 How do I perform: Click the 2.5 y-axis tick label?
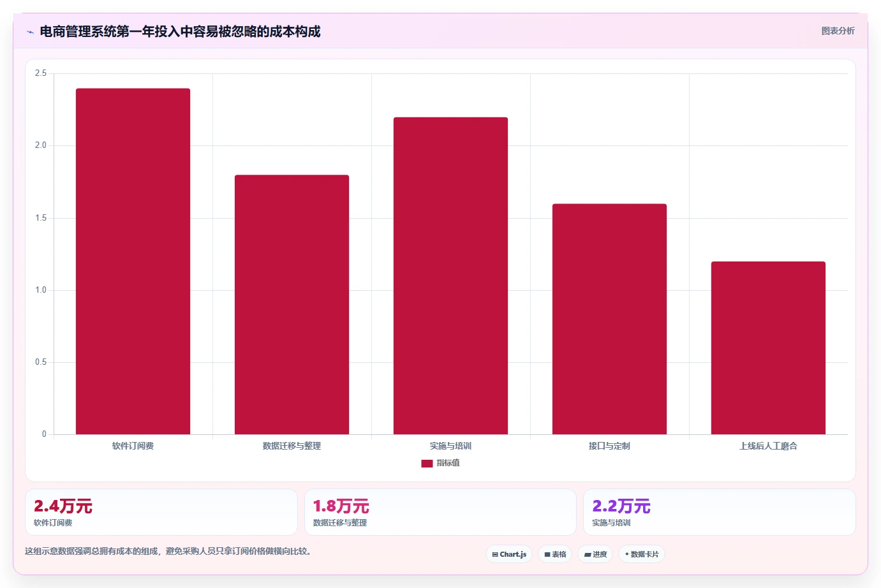click(41, 73)
